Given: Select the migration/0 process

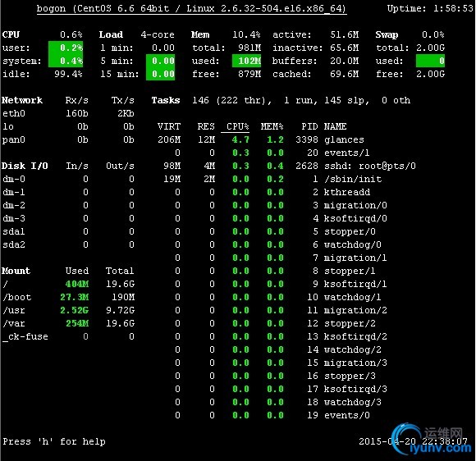Looking at the screenshot, I should (355, 205).
